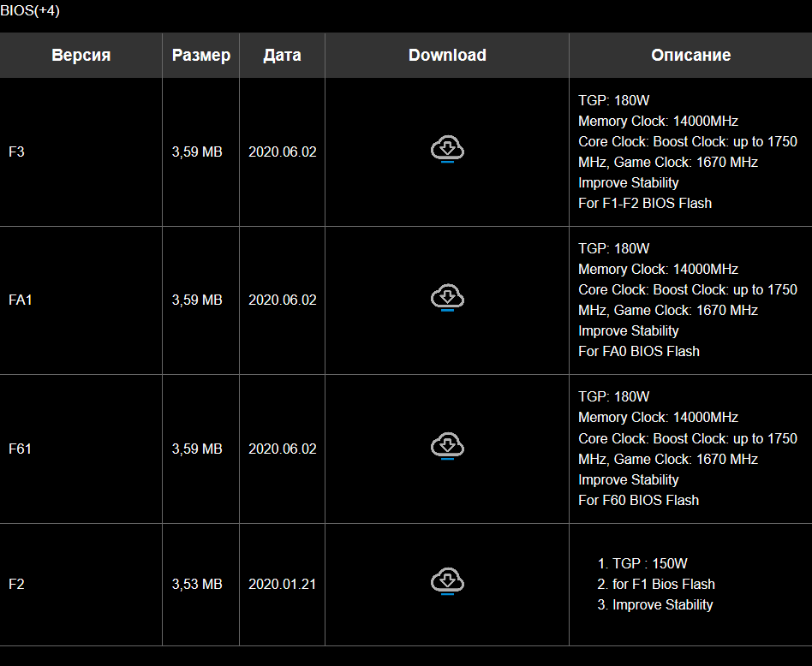The width and height of the screenshot is (812, 666).
Task: Download the F3 BIOS file
Action: (447, 149)
